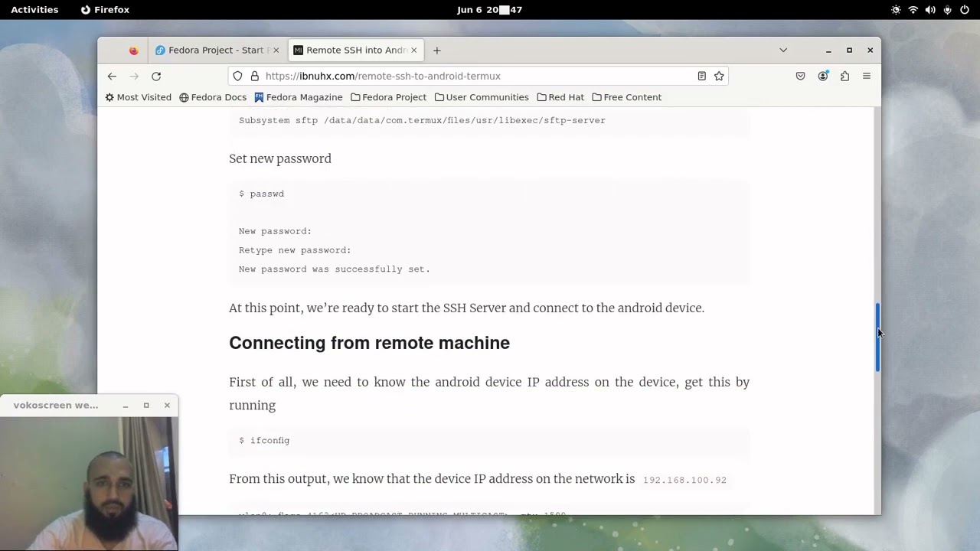Maximize the vokoscreen webcam window
The height and width of the screenshot is (551, 980).
click(x=146, y=406)
